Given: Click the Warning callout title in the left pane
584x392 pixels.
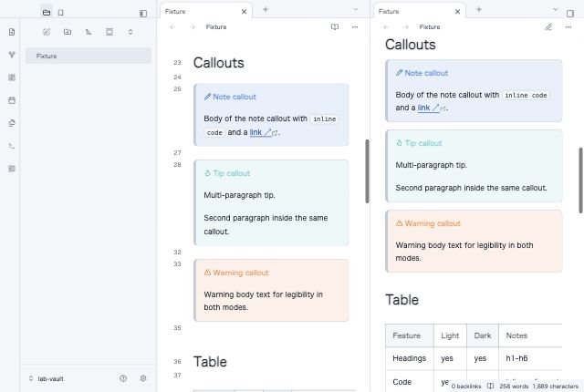Looking at the screenshot, I should (241, 273).
